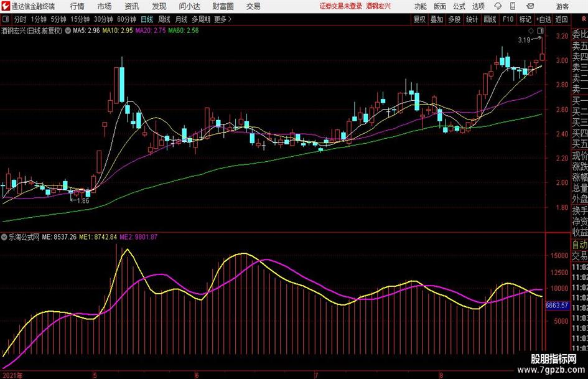Screen dimensions: 588x379
Task: Select the 月线 monthly period tab
Action: (x=181, y=19)
